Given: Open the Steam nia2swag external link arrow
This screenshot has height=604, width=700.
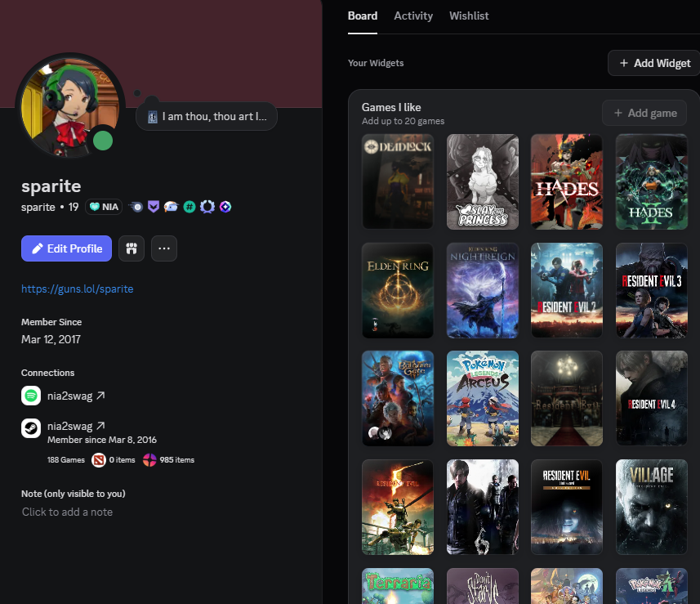Looking at the screenshot, I should [x=101, y=426].
